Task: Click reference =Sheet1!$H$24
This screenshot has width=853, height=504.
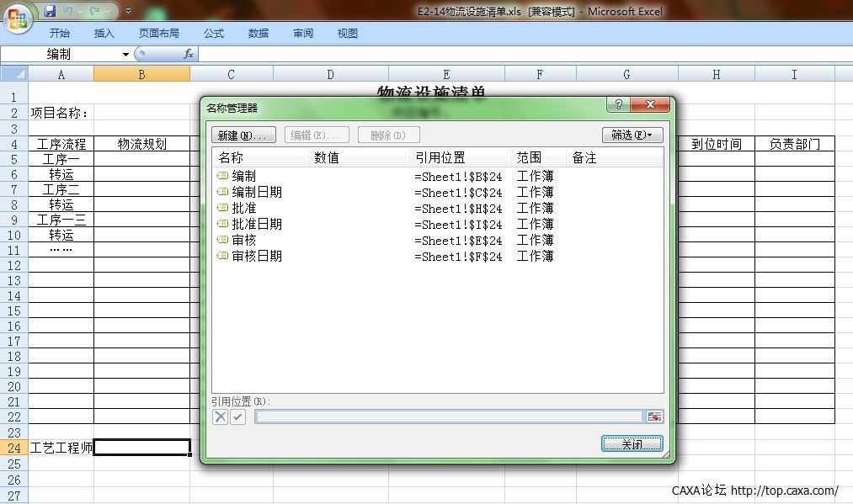Action: (x=458, y=208)
